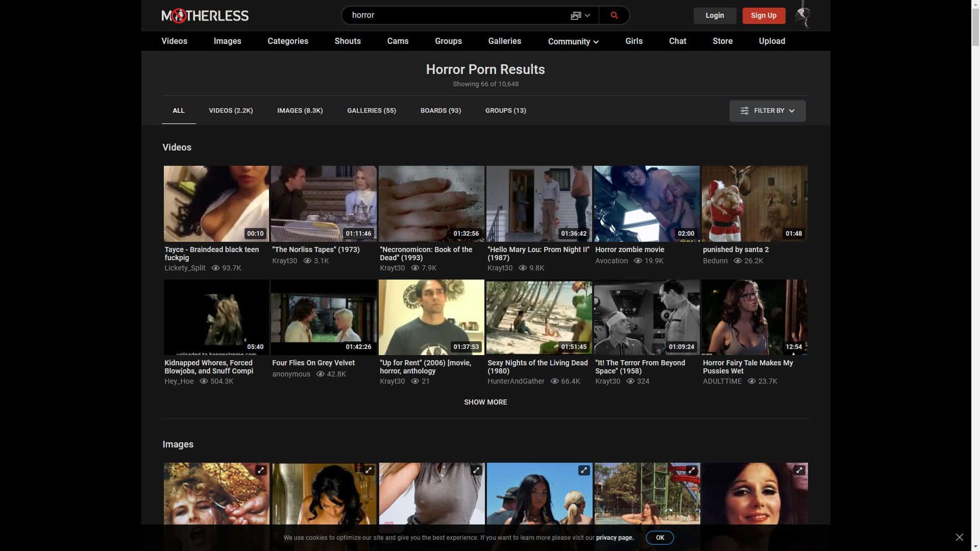Click the red search magnifier icon
This screenshot has width=980, height=551.
click(614, 15)
